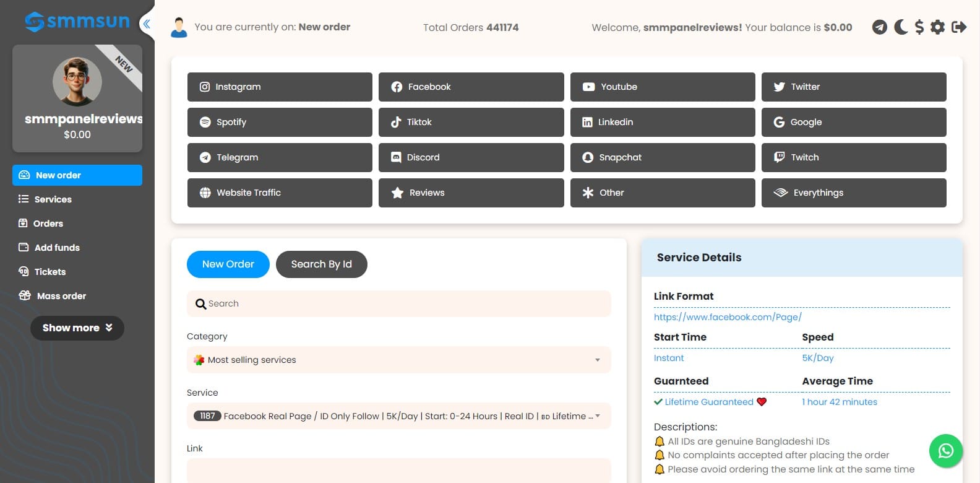The height and width of the screenshot is (483, 980).
Task: Click the Telegram icon in top header
Action: click(879, 27)
